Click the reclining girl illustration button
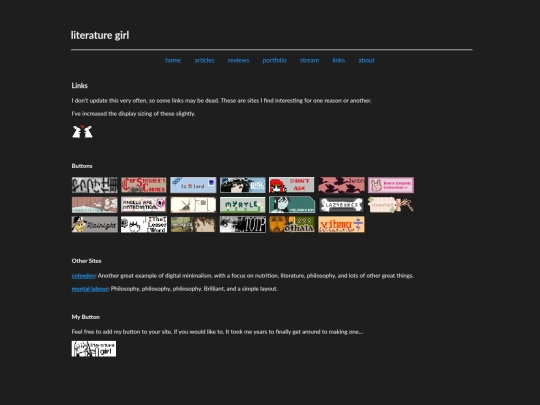The height and width of the screenshot is (405, 540). 95,205
